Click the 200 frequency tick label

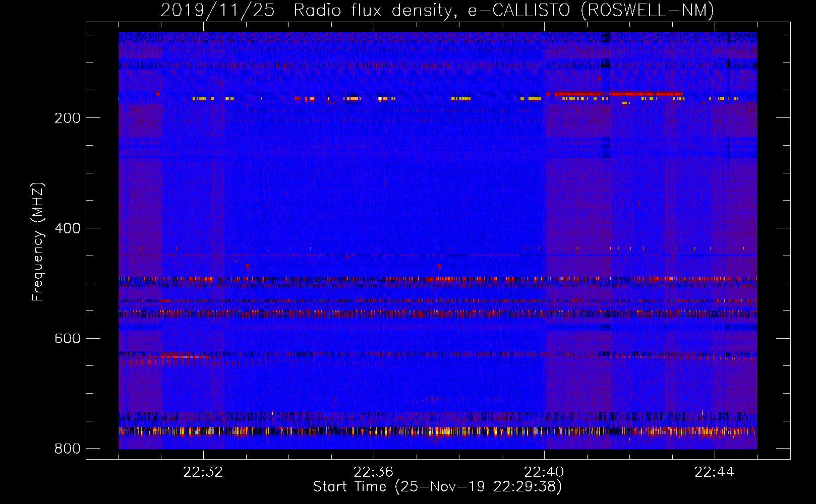(68, 118)
